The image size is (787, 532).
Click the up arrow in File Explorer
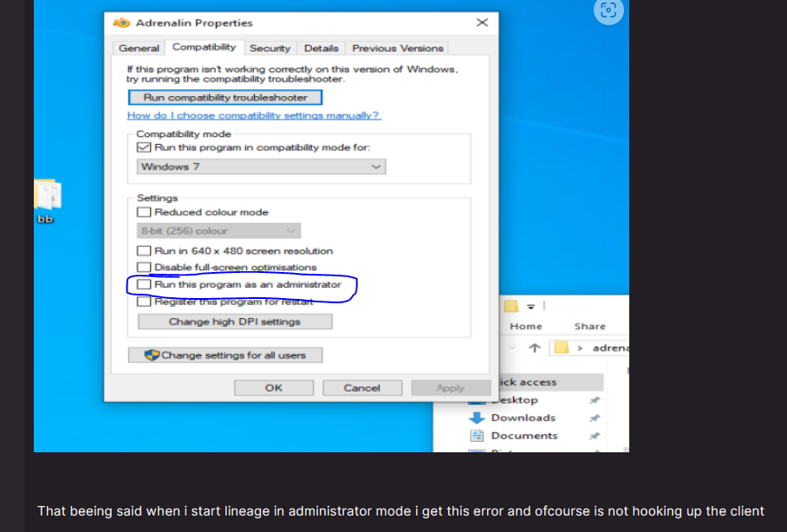coord(535,347)
